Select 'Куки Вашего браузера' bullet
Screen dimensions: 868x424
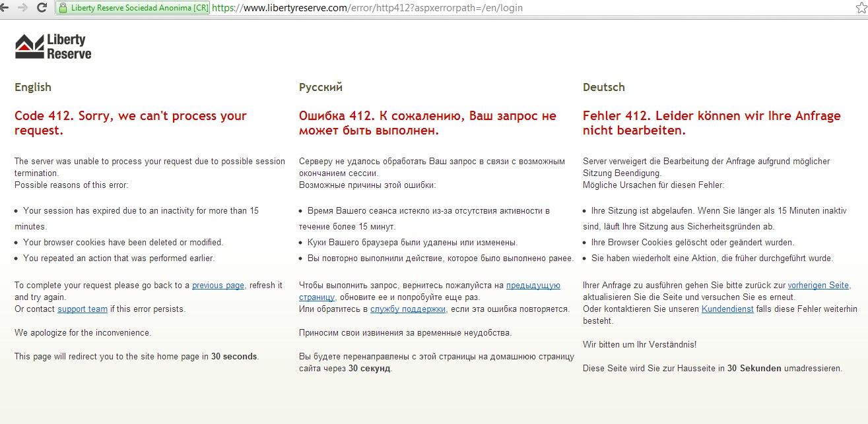pyautogui.click(x=413, y=243)
